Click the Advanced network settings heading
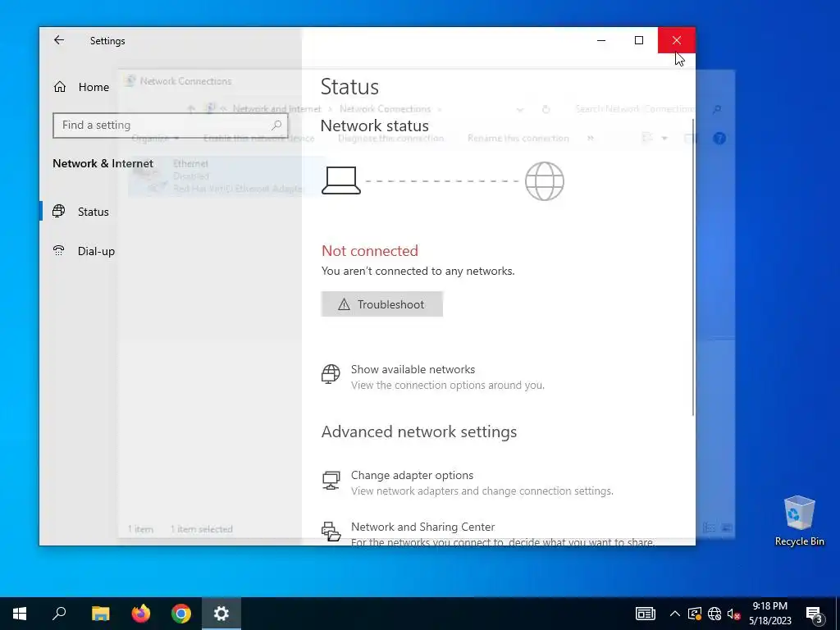The width and height of the screenshot is (840, 630). pyautogui.click(x=419, y=431)
